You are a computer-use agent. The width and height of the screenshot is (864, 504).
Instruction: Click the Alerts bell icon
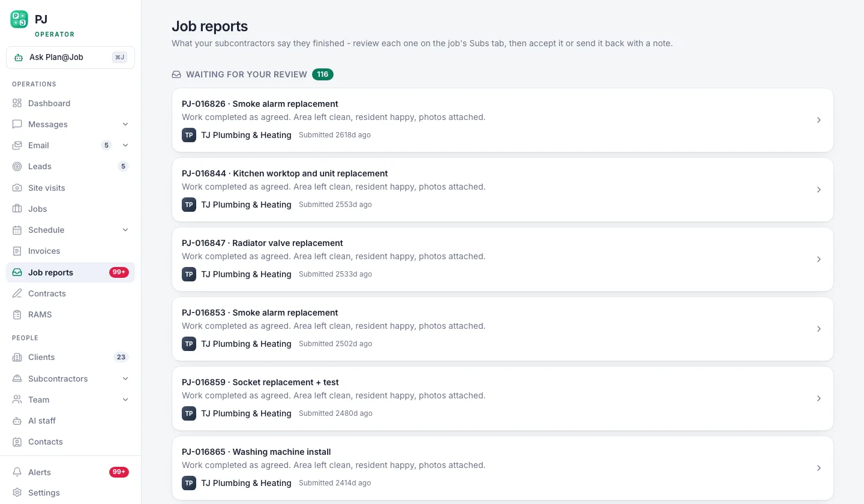coord(17,472)
